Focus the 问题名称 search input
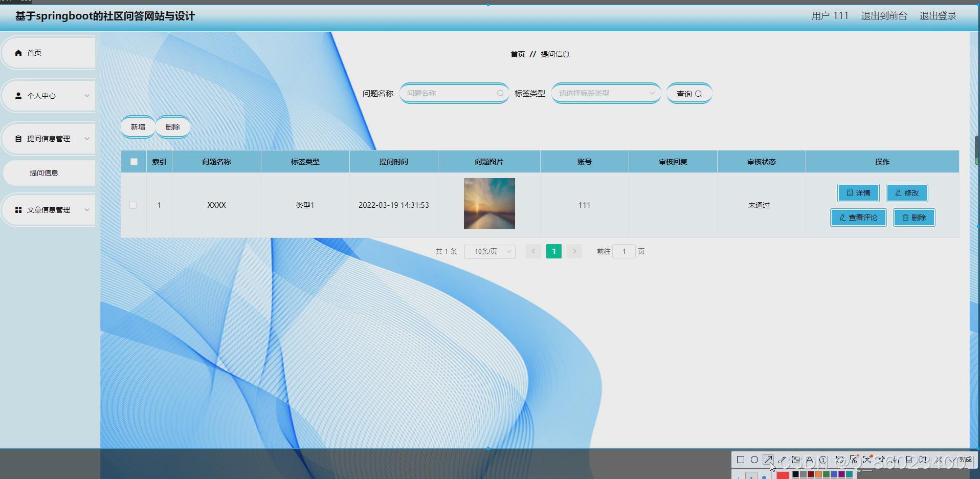Viewport: 980px width, 479px height. coord(454,93)
